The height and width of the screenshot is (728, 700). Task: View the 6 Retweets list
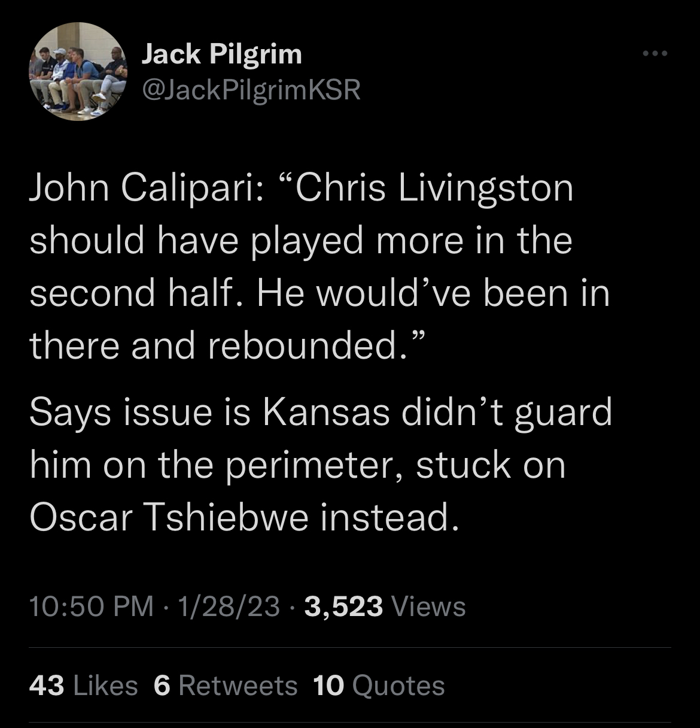[226, 685]
